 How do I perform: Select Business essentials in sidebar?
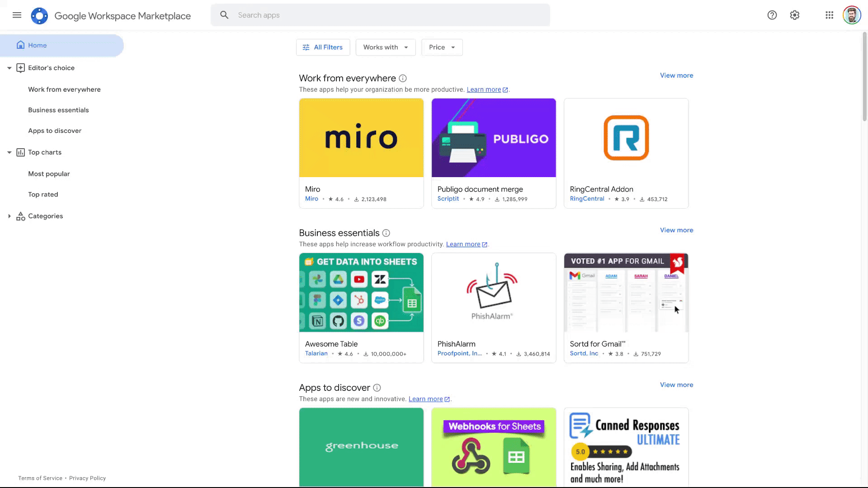pos(58,110)
